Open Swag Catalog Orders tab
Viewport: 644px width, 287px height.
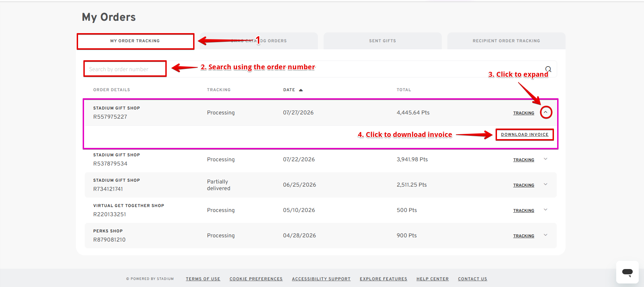tap(259, 41)
